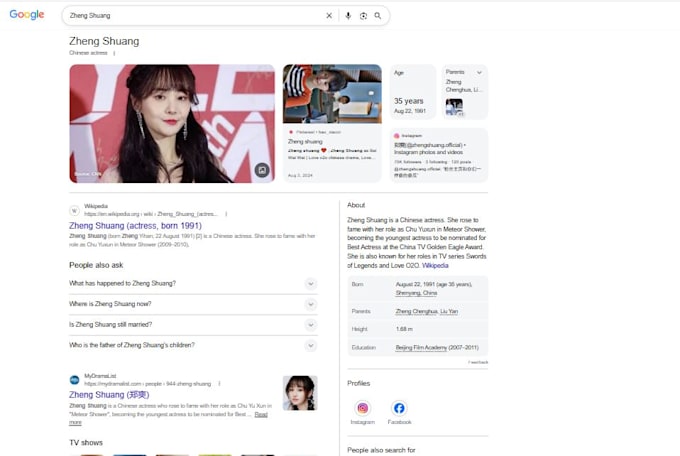The image size is (680, 456).
Task: Open Google Lens image search icon
Action: click(x=363, y=16)
